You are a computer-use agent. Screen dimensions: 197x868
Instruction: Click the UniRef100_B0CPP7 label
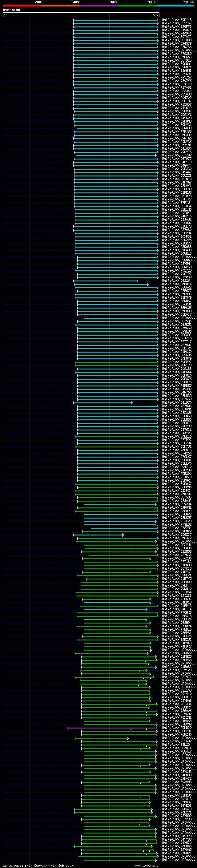pos(177,362)
